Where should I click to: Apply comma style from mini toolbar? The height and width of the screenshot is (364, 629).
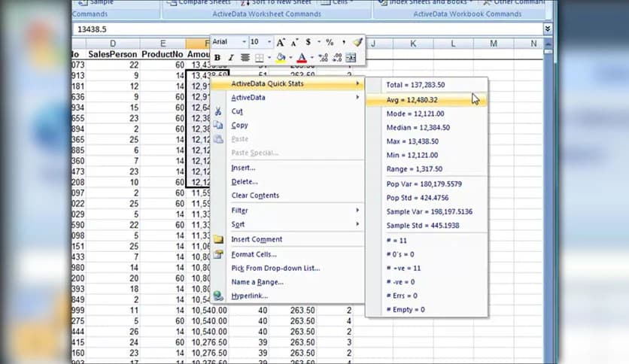pos(344,41)
